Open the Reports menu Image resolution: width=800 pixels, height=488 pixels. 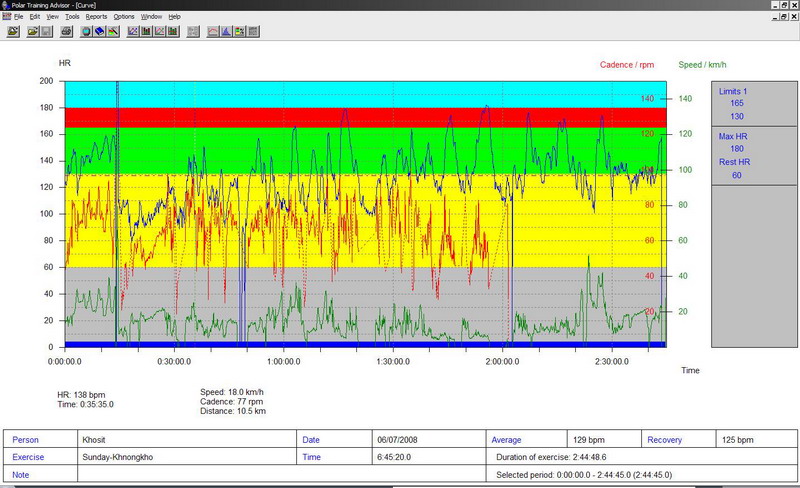coord(96,17)
